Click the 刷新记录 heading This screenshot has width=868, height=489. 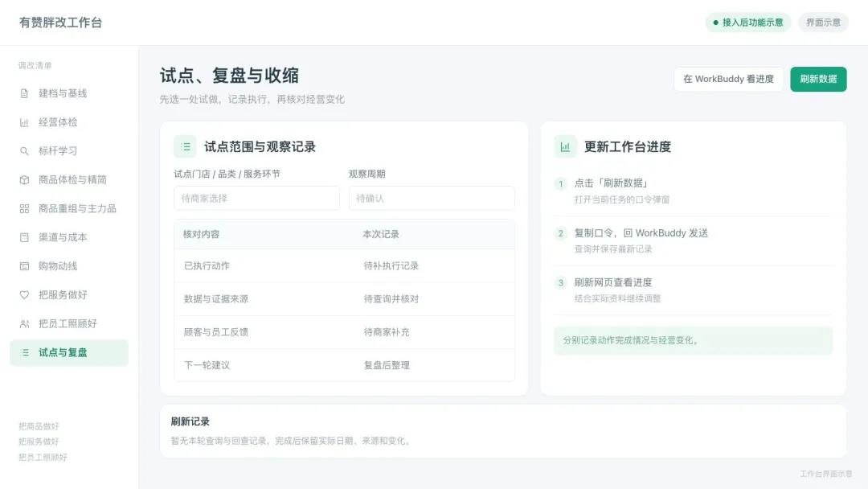[x=190, y=422]
